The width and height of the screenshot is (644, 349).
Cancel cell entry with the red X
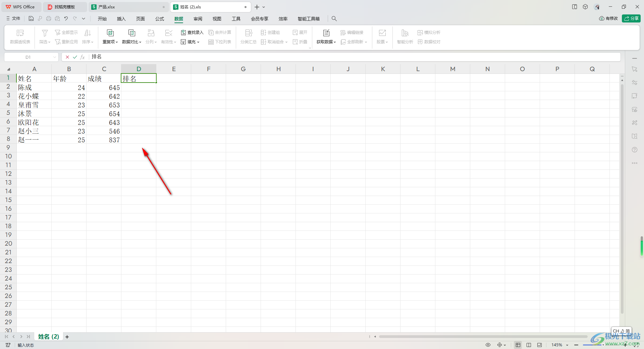point(67,57)
